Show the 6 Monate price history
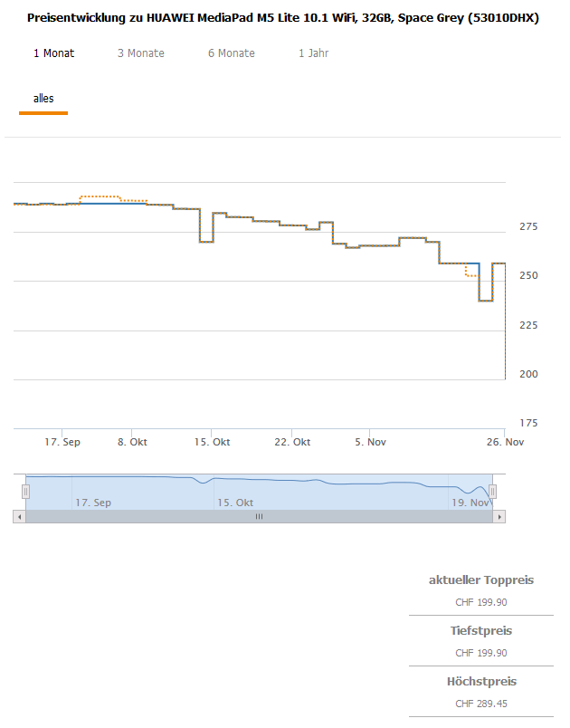 pos(232,53)
